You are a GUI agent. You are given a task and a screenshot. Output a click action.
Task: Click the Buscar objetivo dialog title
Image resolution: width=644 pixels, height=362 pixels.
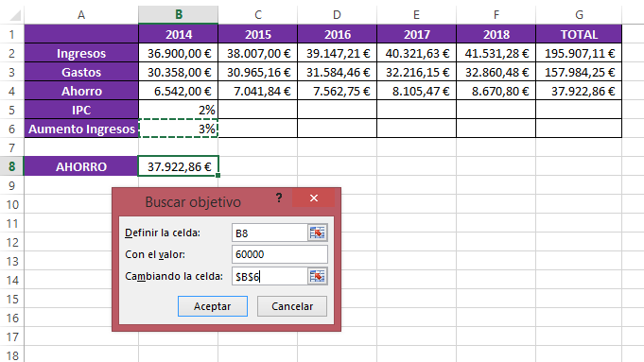pos(193,202)
